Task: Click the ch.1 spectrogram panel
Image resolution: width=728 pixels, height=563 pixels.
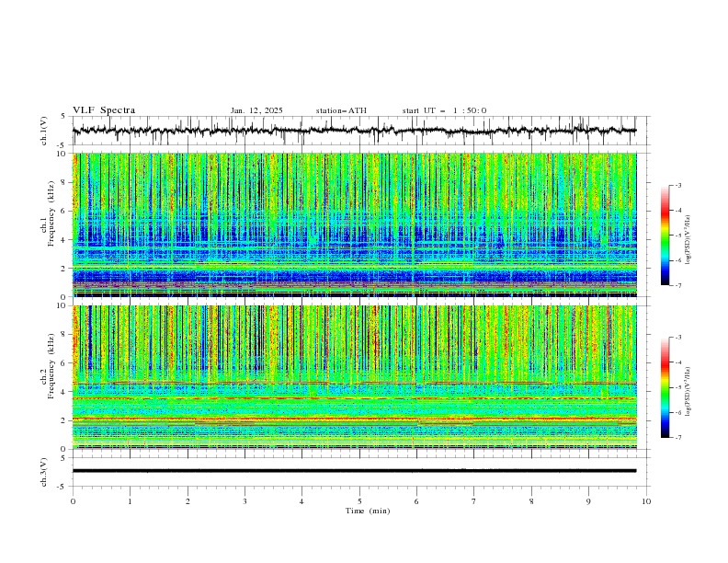Action: 355,224
